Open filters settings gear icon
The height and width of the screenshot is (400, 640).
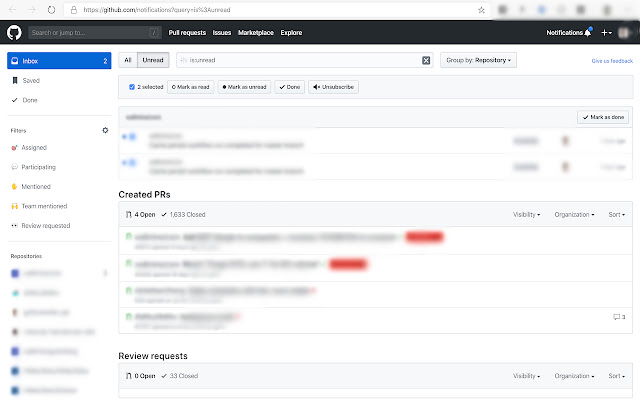click(x=105, y=130)
